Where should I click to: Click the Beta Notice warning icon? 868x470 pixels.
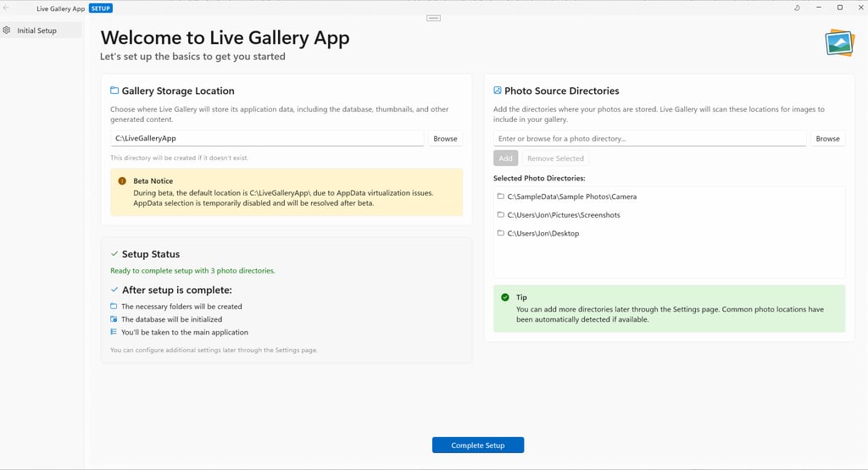[x=122, y=181]
